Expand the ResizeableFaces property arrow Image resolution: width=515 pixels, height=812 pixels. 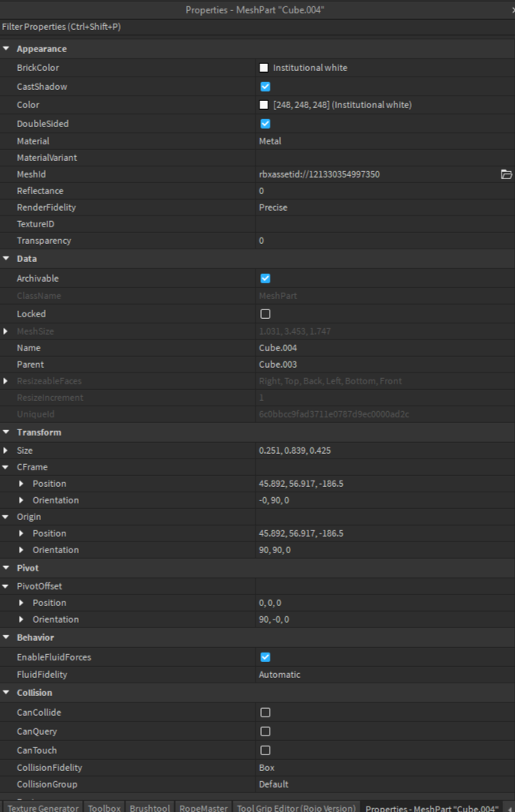tap(6, 380)
